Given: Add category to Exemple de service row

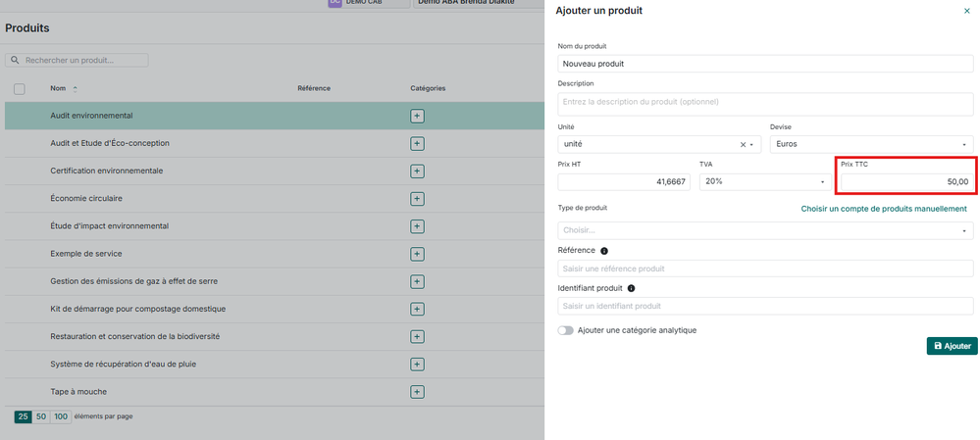Looking at the screenshot, I should [x=417, y=254].
